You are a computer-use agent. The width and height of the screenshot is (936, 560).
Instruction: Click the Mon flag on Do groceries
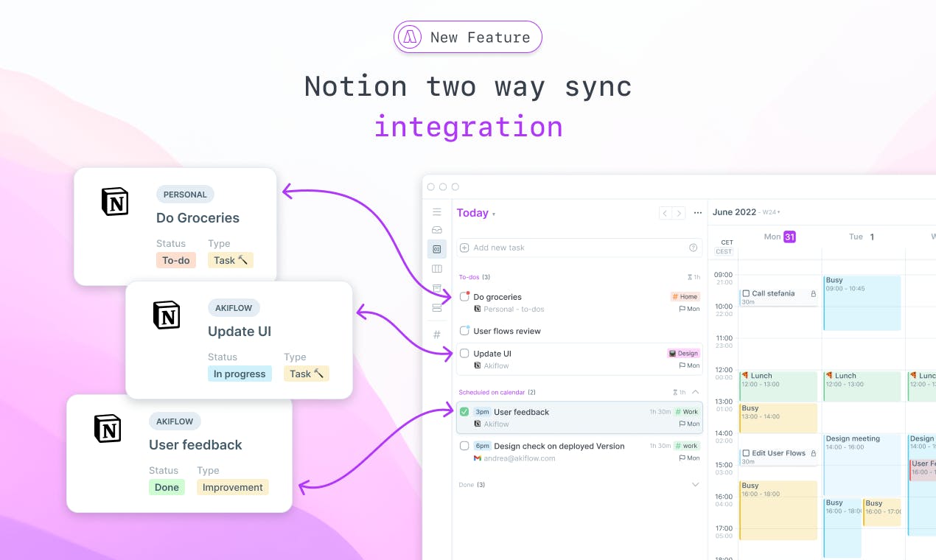pyautogui.click(x=690, y=309)
